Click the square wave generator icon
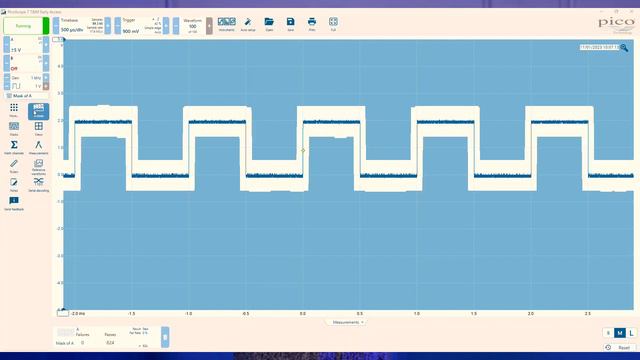This screenshot has height=360, width=640. pyautogui.click(x=16, y=86)
